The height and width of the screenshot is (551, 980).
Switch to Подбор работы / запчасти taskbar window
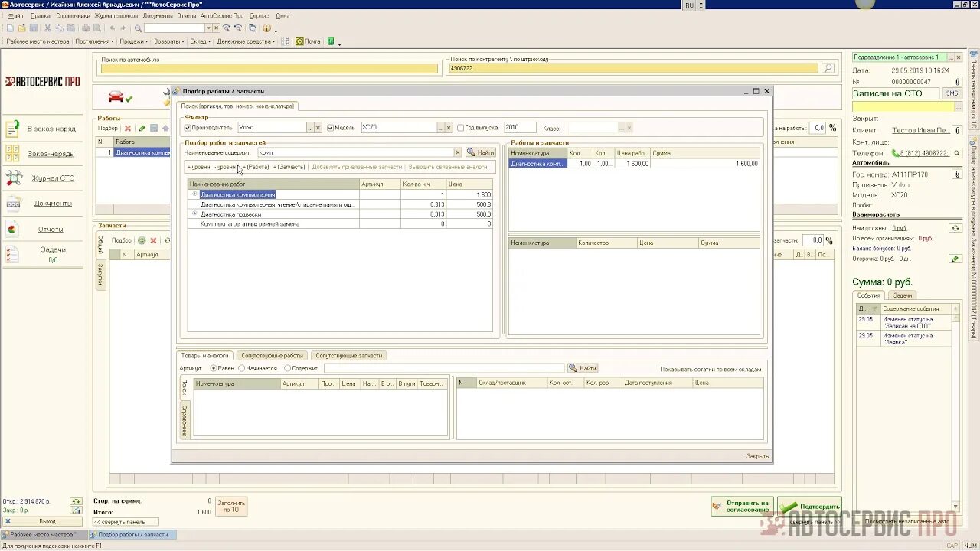[133, 534]
